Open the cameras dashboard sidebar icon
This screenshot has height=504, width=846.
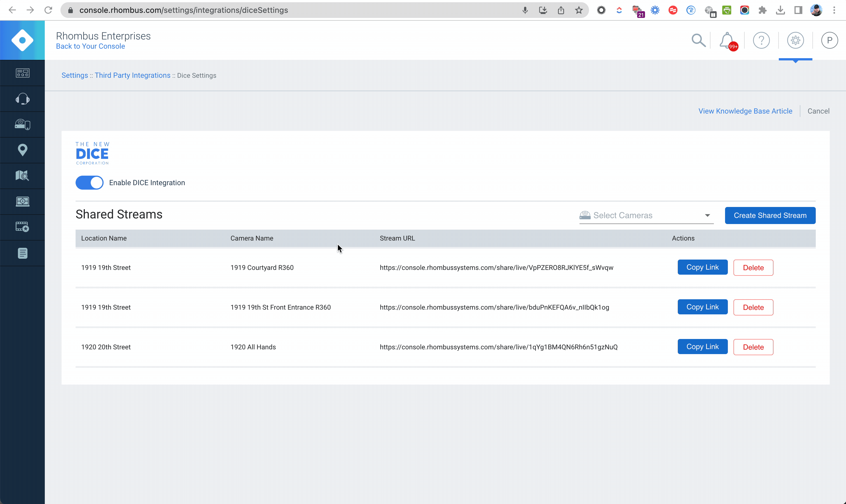click(x=22, y=73)
